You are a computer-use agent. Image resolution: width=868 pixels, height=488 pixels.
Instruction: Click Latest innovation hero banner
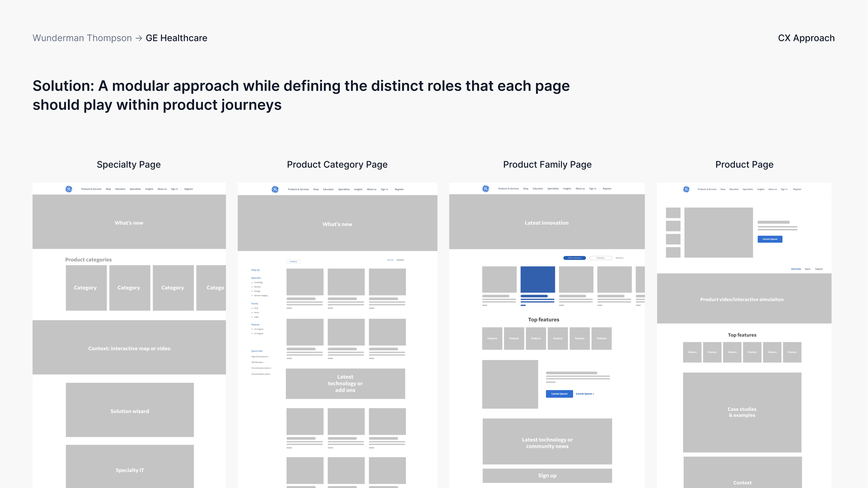(x=547, y=222)
